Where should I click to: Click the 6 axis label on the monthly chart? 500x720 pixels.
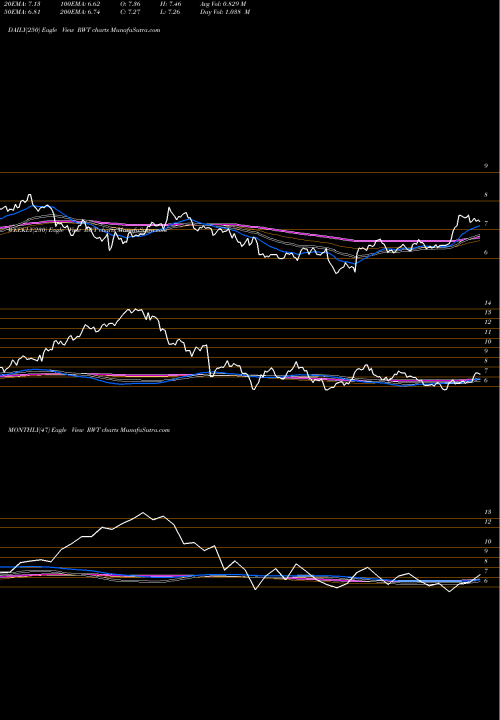[486, 581]
